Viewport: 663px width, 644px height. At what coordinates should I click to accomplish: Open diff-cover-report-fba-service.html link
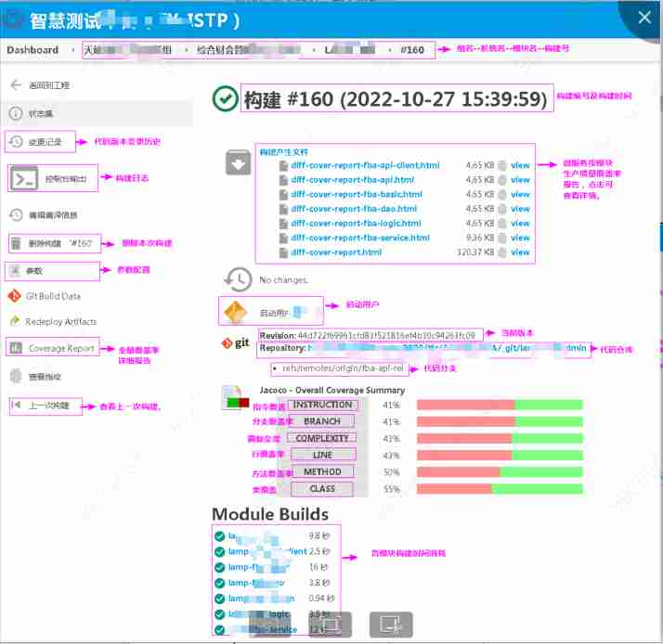[x=360, y=238]
